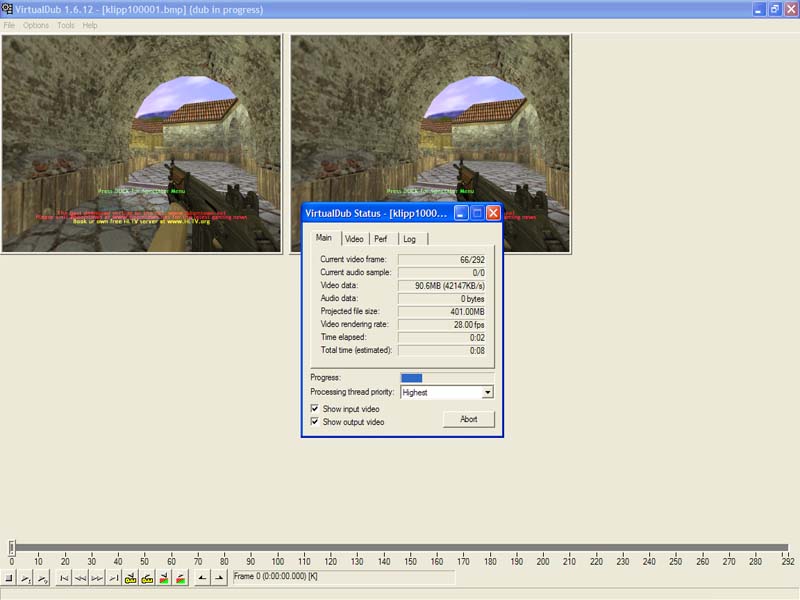Click the VirtualDub app icon in title bar

pos(7,9)
